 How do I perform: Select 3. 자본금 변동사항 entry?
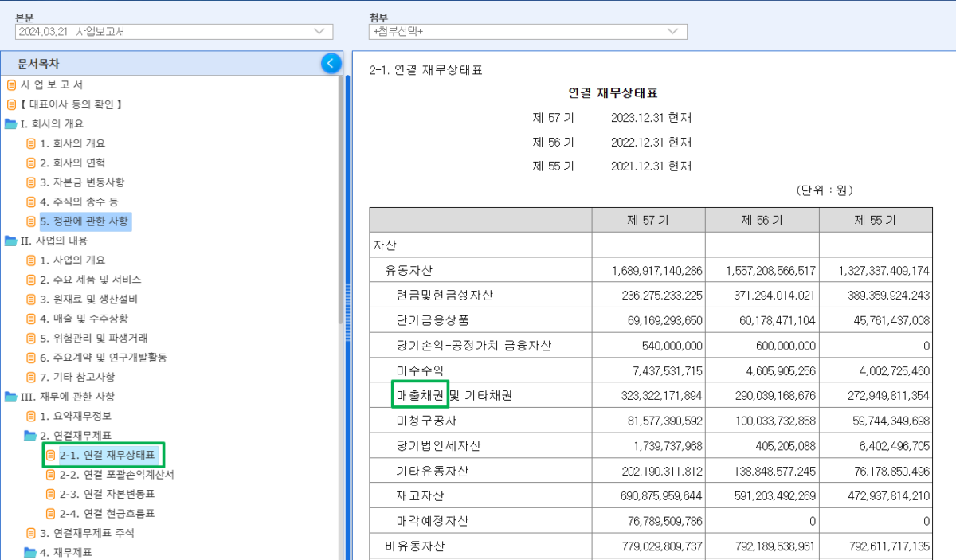82,182
